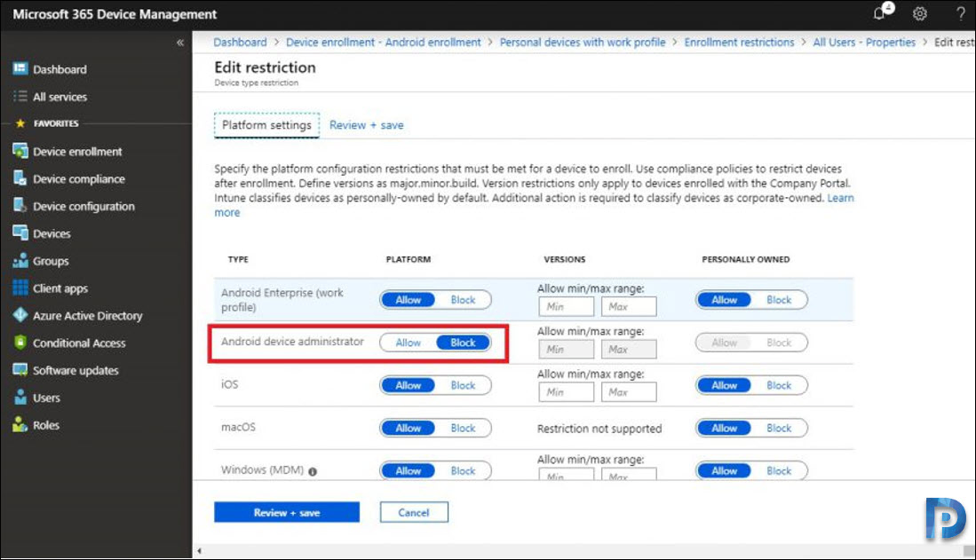This screenshot has width=976, height=560.
Task: Click the horizontal scrollbar left arrow
Action: (x=199, y=550)
